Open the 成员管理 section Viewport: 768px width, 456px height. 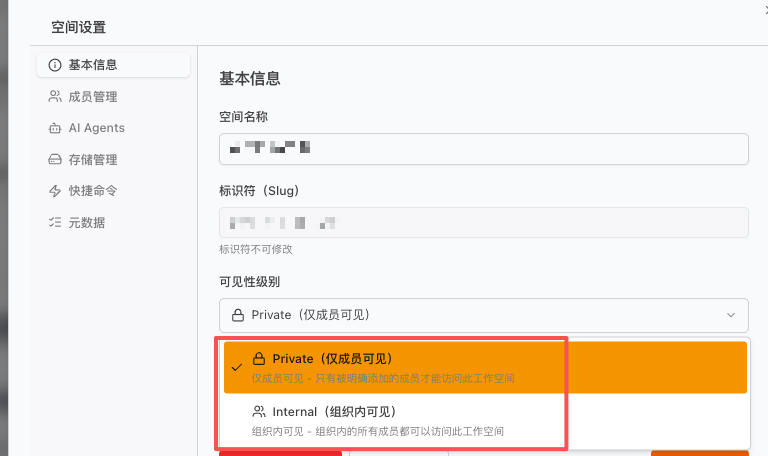coord(93,97)
